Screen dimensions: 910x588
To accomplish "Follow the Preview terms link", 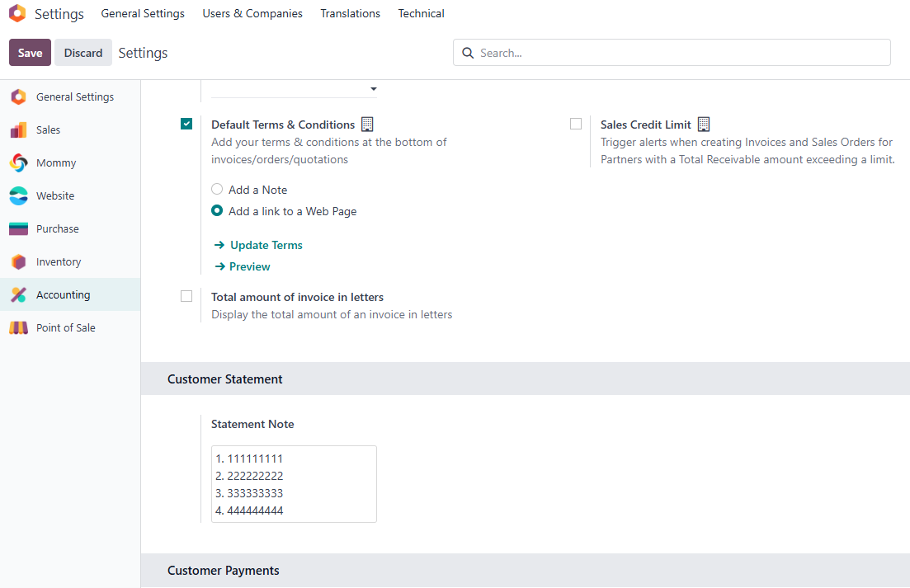I will (x=249, y=266).
